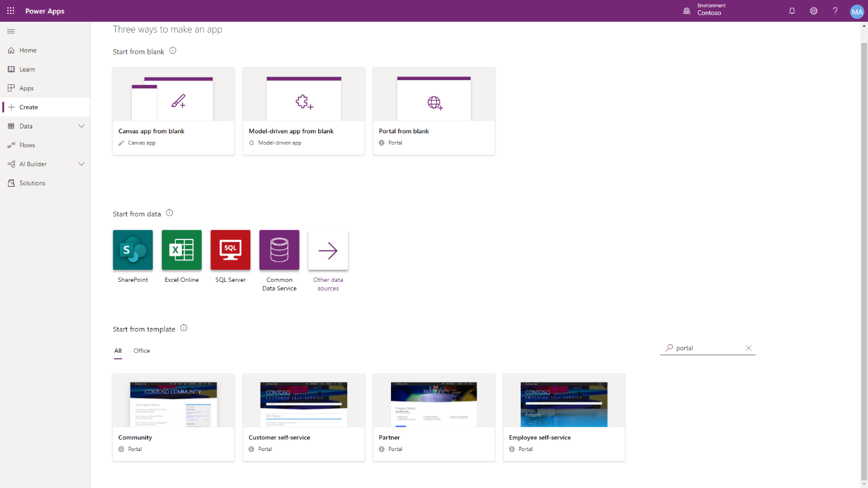Open the help question mark
This screenshot has width=868, height=488.
835,11
